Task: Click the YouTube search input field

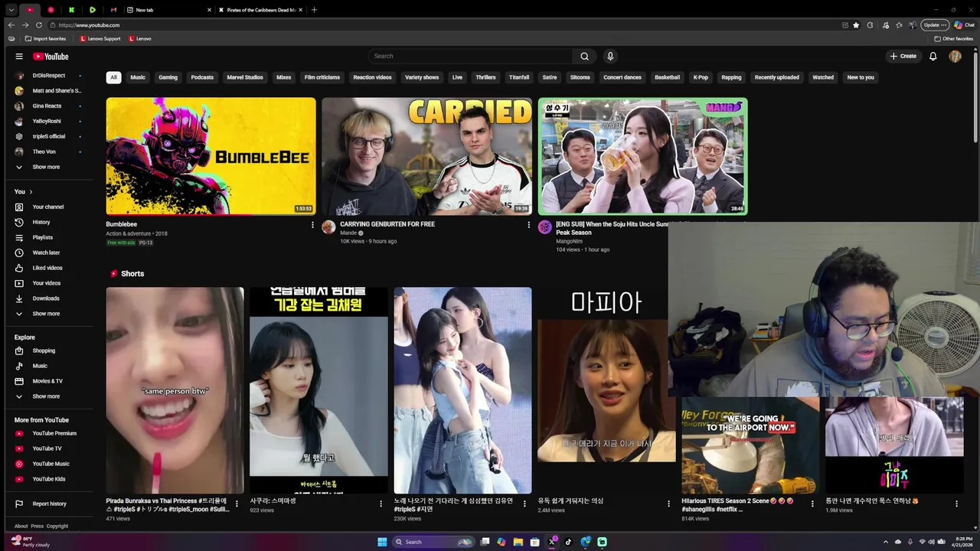Action: (x=470, y=56)
